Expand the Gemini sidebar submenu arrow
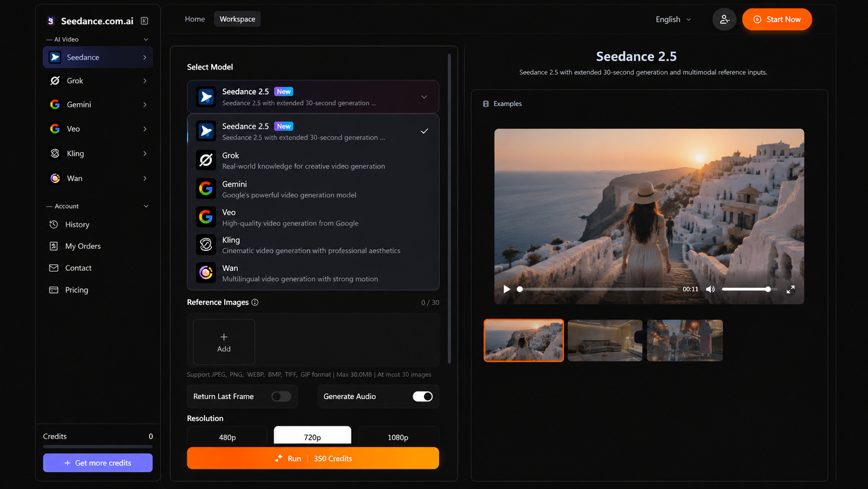Viewport: 868px width, 489px height. pyautogui.click(x=145, y=104)
